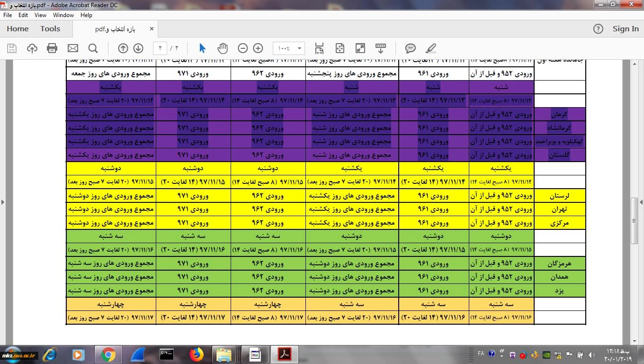The width and height of the screenshot is (644, 364).
Task: Open the File Explorer folder taskbar icon
Action: (x=224, y=355)
